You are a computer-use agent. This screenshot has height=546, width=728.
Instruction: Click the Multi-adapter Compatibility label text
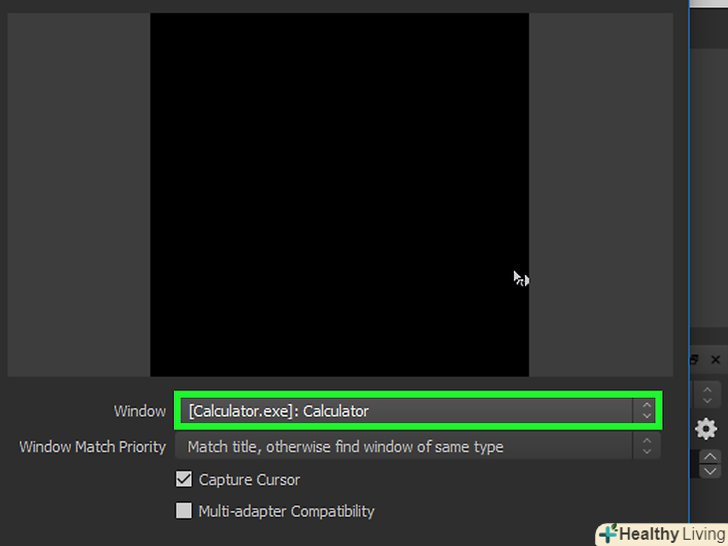click(286, 511)
